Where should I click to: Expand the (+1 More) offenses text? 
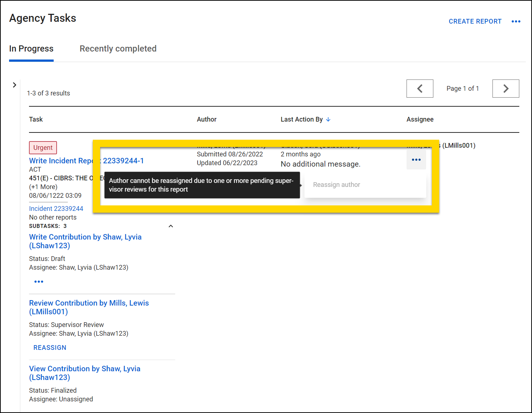point(43,187)
